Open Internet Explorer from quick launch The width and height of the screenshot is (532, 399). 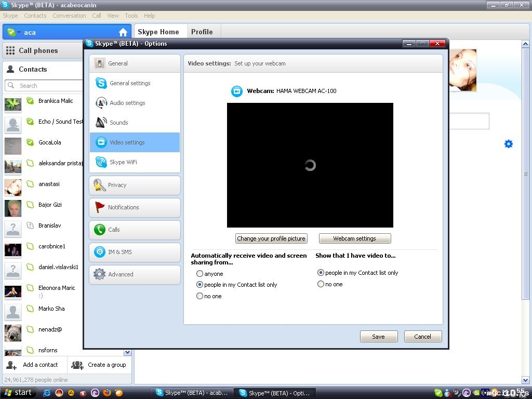[47, 393]
